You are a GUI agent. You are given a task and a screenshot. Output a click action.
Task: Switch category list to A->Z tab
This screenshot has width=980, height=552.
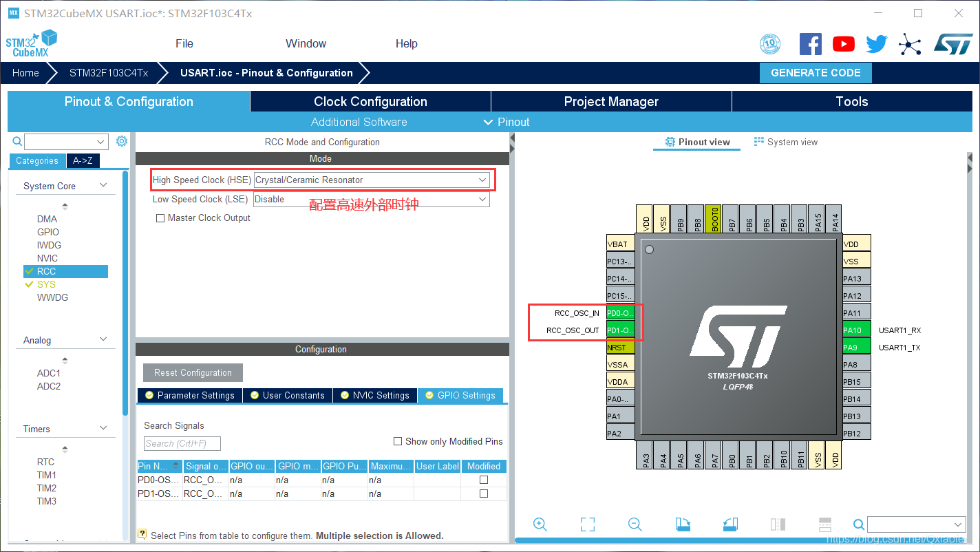83,160
